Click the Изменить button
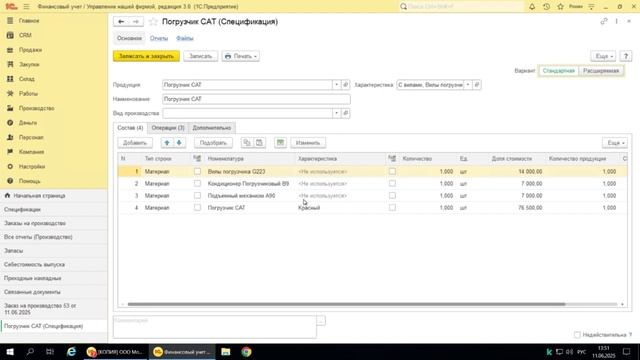 [308, 142]
